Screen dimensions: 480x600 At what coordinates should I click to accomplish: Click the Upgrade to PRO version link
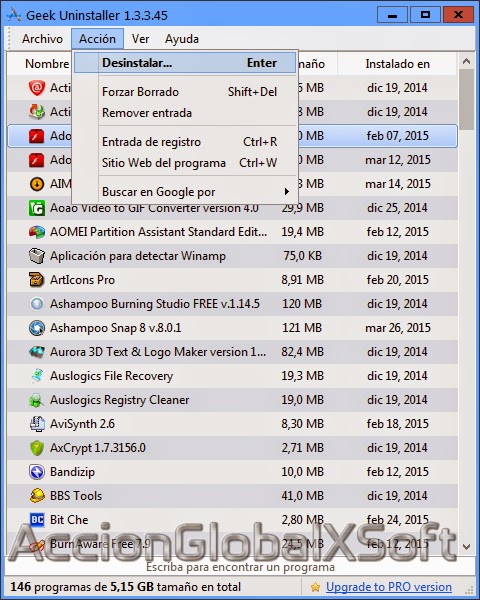[389, 587]
